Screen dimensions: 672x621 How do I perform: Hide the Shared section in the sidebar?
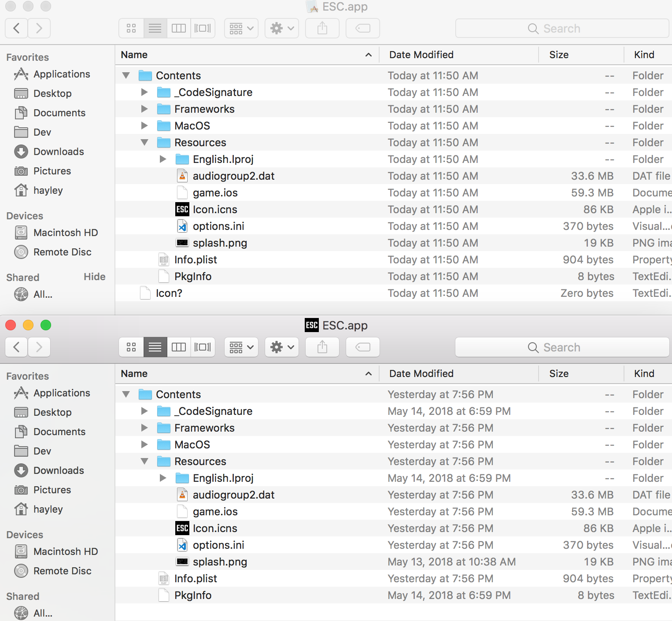94,277
